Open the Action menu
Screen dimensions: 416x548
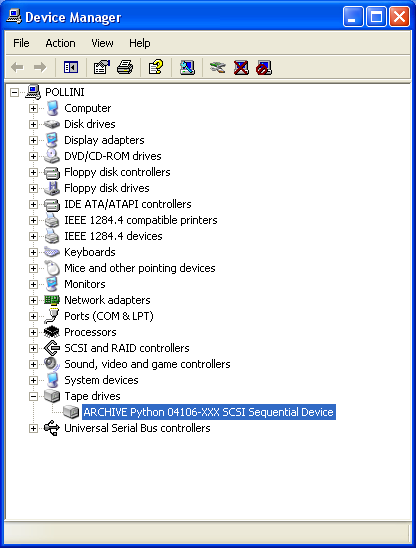tap(60, 43)
